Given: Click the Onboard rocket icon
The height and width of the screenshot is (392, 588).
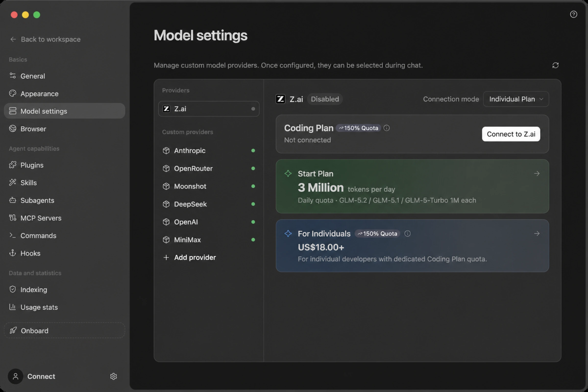Looking at the screenshot, I should point(13,331).
